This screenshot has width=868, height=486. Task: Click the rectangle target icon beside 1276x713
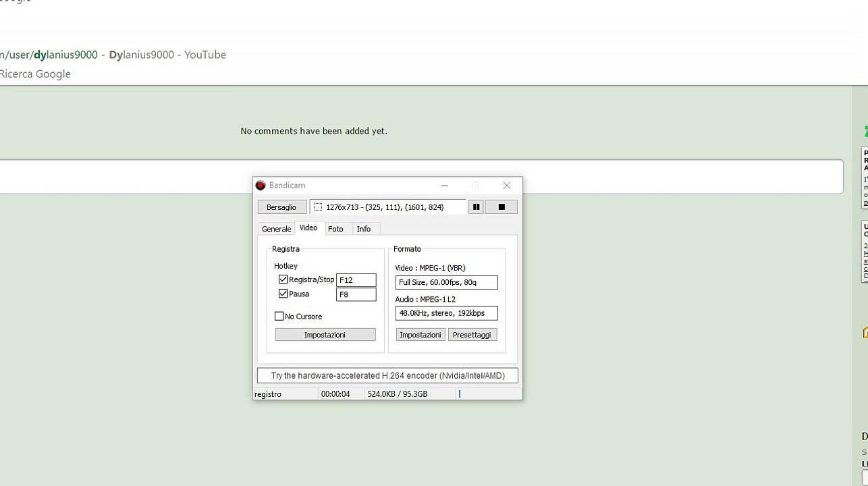(318, 207)
